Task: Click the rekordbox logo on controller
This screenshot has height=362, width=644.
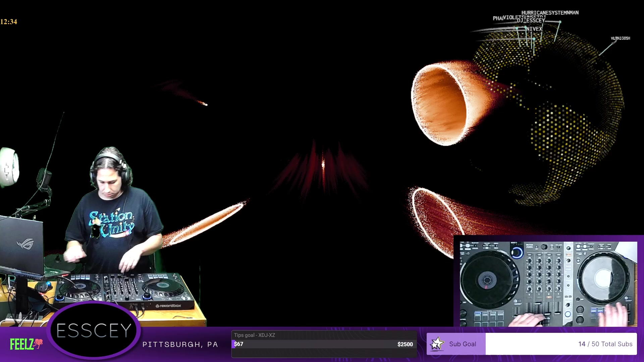Action: (168, 306)
